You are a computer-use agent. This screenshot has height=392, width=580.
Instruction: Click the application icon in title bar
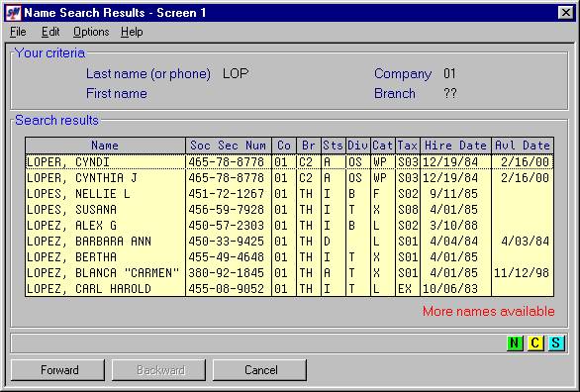(x=13, y=13)
